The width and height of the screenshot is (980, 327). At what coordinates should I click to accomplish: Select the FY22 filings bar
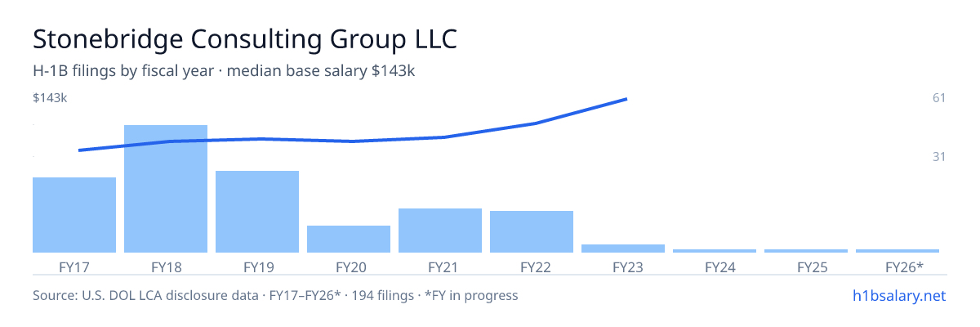point(532,231)
